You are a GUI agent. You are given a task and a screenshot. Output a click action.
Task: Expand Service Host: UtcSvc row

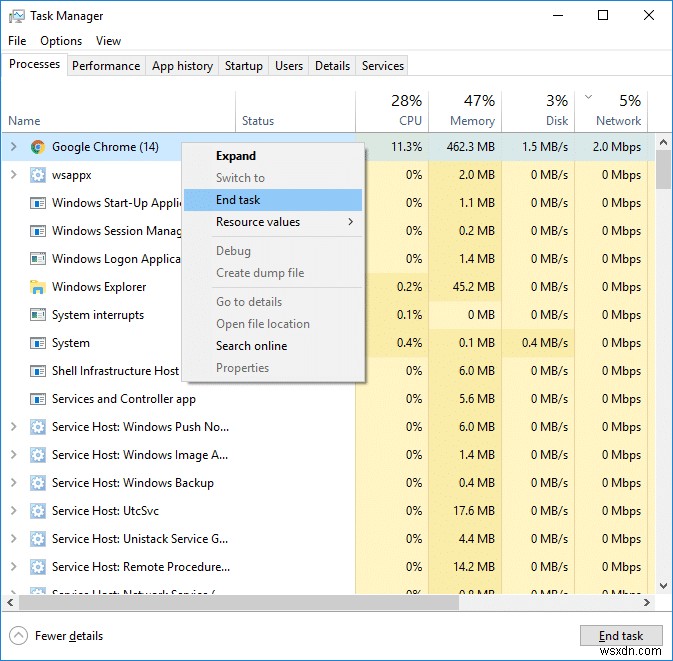(14, 511)
